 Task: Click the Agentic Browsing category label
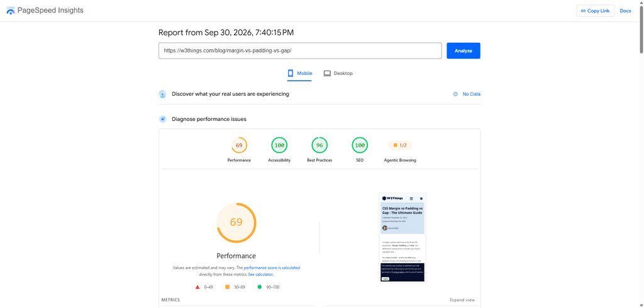[400, 161]
